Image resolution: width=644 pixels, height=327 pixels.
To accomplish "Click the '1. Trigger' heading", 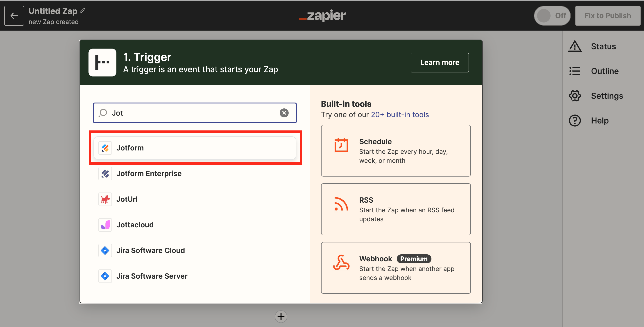I will (x=147, y=57).
